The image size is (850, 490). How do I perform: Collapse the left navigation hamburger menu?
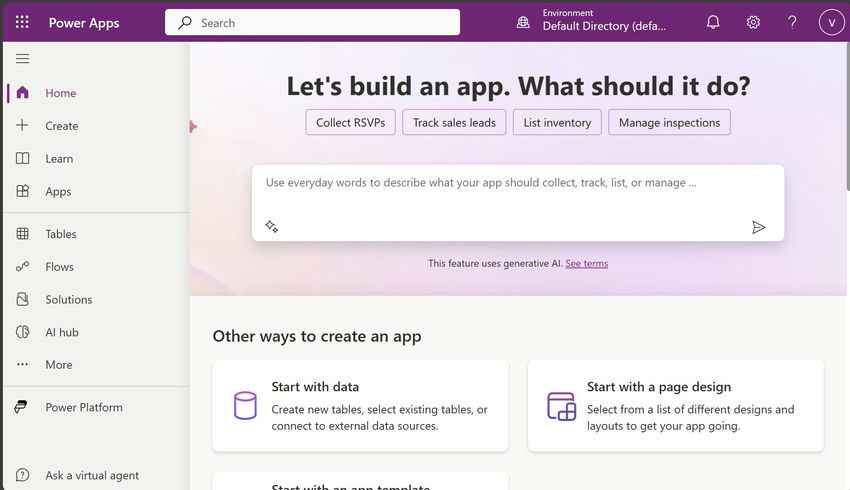(22, 59)
